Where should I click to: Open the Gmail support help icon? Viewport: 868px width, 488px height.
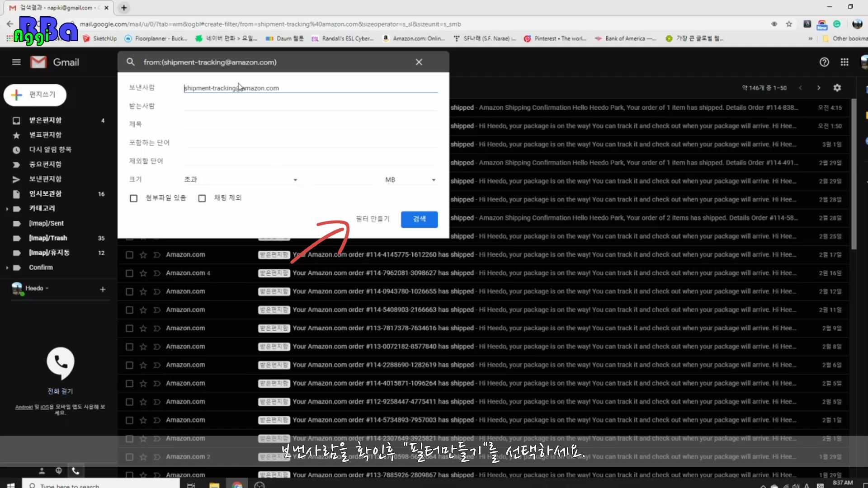824,62
